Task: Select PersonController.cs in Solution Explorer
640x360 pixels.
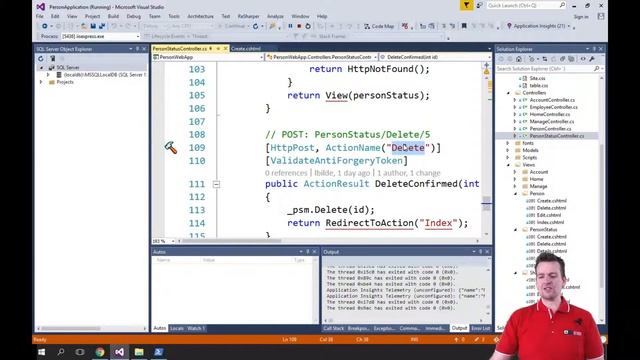Action: point(550,129)
